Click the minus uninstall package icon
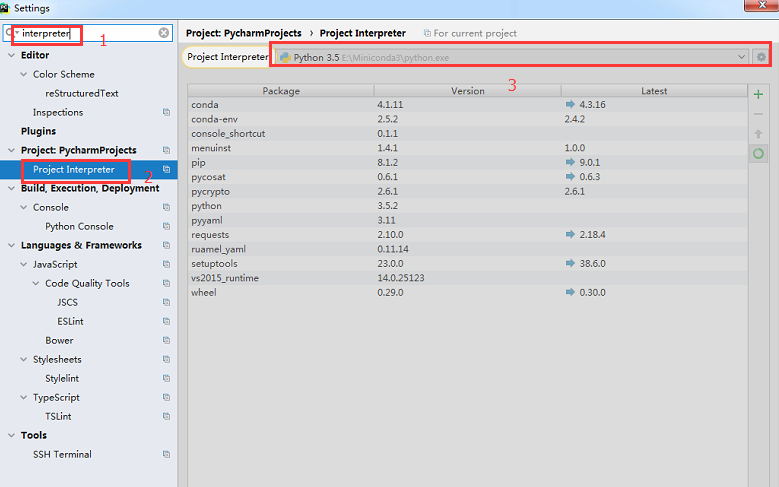The height and width of the screenshot is (487, 779). (758, 114)
